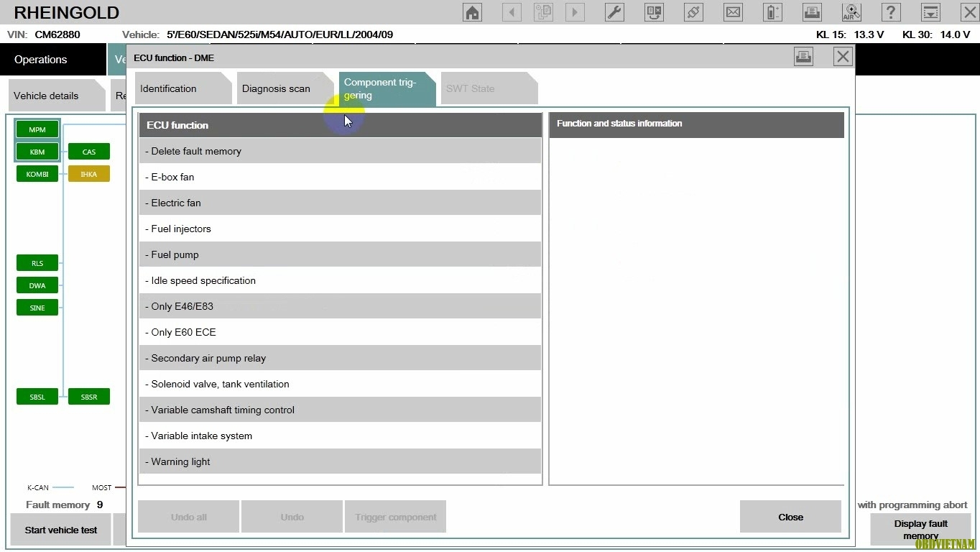This screenshot has width=980, height=552.
Task: Open the page history icon in toolbar
Action: click(x=543, y=12)
